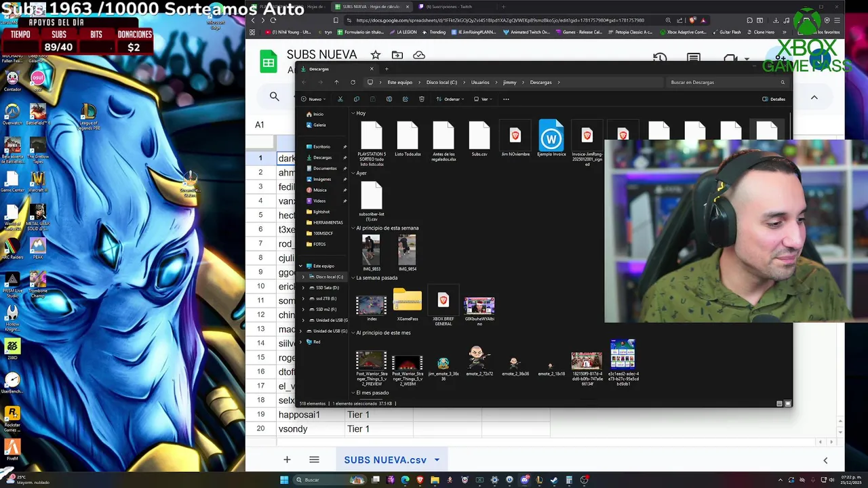
Task: Select the index video thumbnail
Action: [372, 308]
